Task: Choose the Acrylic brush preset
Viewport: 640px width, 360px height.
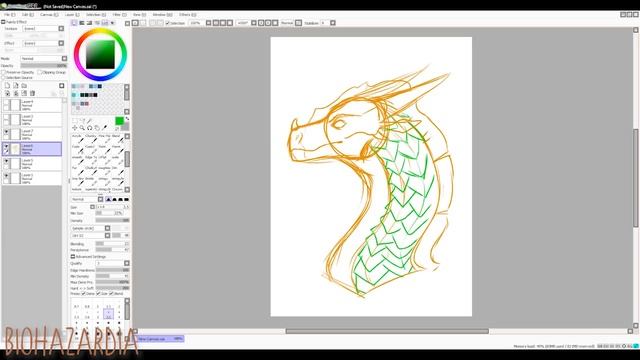Action: (77, 139)
